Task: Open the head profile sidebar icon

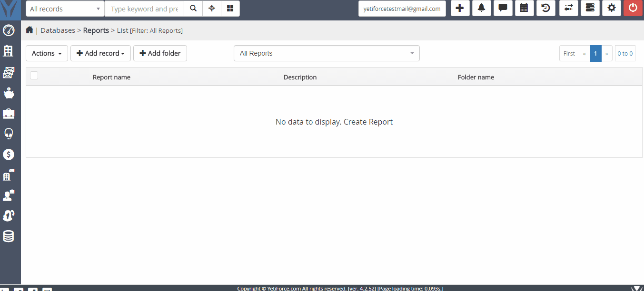Action: (9, 216)
